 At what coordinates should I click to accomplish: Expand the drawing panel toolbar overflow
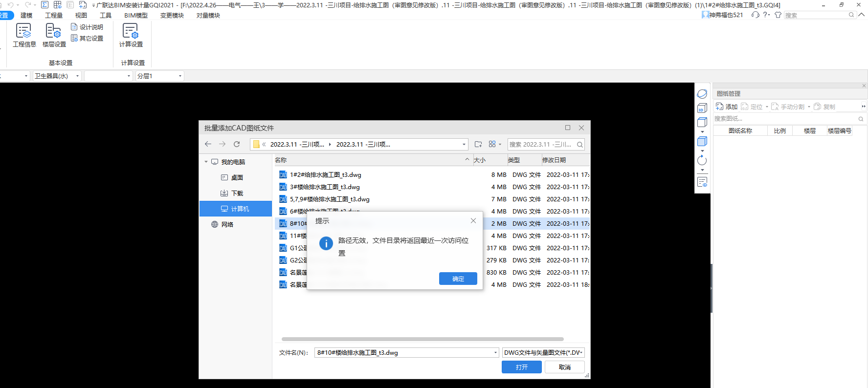863,107
